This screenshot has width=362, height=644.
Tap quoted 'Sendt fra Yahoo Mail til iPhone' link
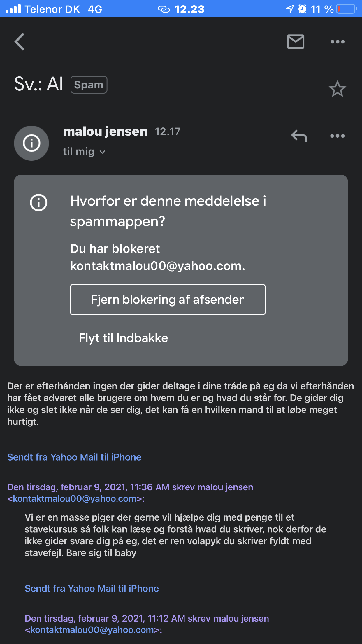(92, 588)
